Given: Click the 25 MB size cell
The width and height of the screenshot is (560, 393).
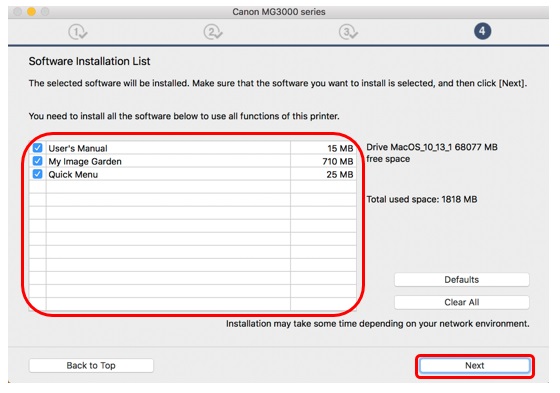Looking at the screenshot, I should pos(323,174).
